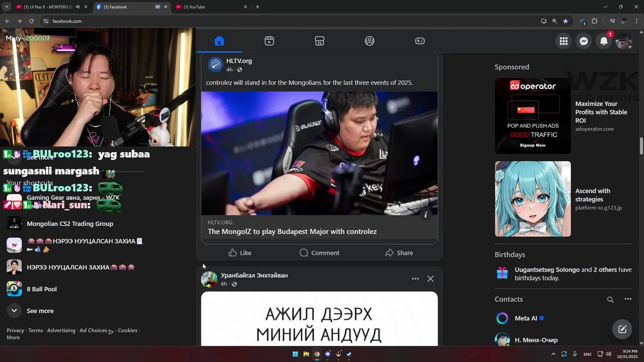Open the 'Ascend with strategies' sponsored ad
Screen dimensions: 644x362
[x=563, y=199]
